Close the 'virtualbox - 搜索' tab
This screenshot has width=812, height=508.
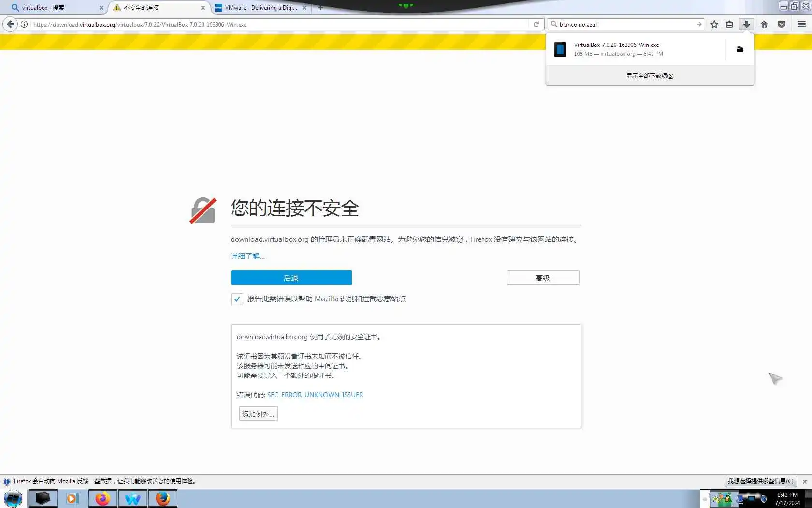click(x=101, y=8)
